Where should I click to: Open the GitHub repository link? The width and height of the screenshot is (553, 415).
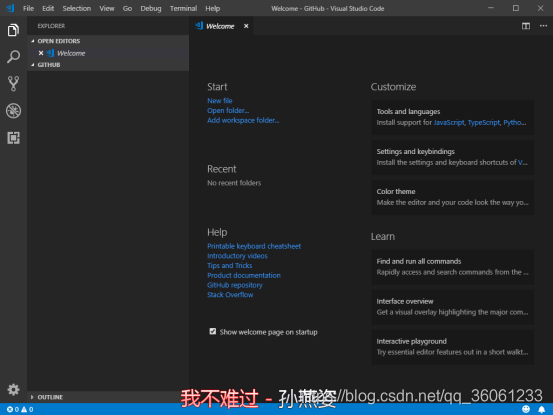coord(235,285)
